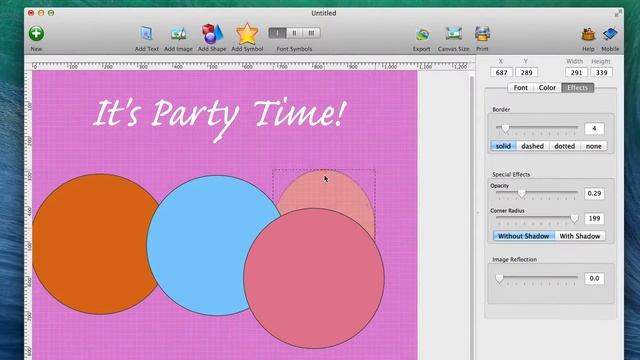Switch to the Font tab
This screenshot has width=640, height=360.
(x=520, y=88)
